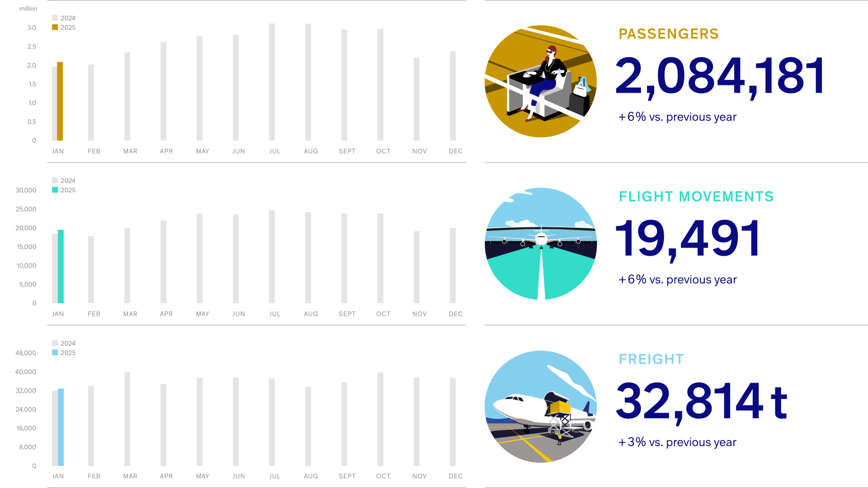Click the Flight Movements airplane illustration

(540, 244)
